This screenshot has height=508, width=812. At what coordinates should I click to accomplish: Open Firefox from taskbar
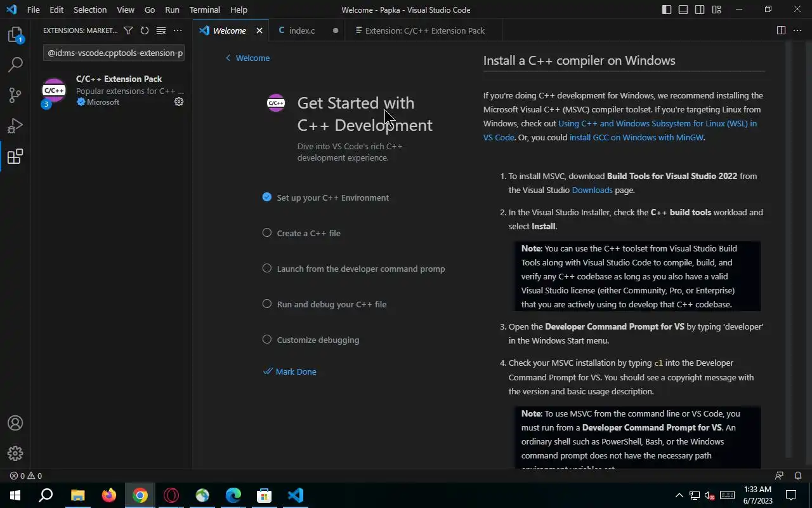pos(109,495)
